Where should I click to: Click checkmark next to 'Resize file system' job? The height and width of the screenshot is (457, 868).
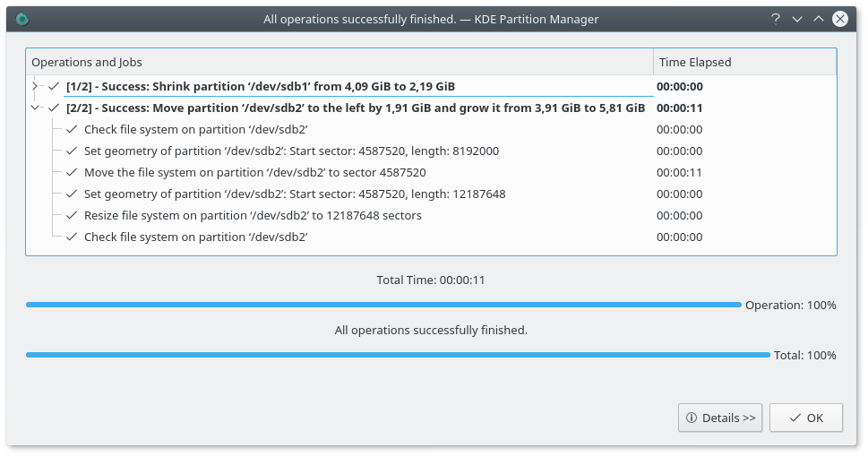click(72, 216)
